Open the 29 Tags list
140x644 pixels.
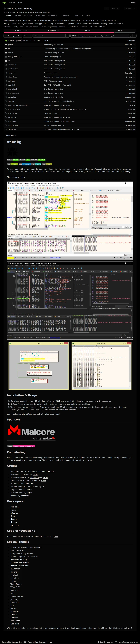[x=87, y=30]
